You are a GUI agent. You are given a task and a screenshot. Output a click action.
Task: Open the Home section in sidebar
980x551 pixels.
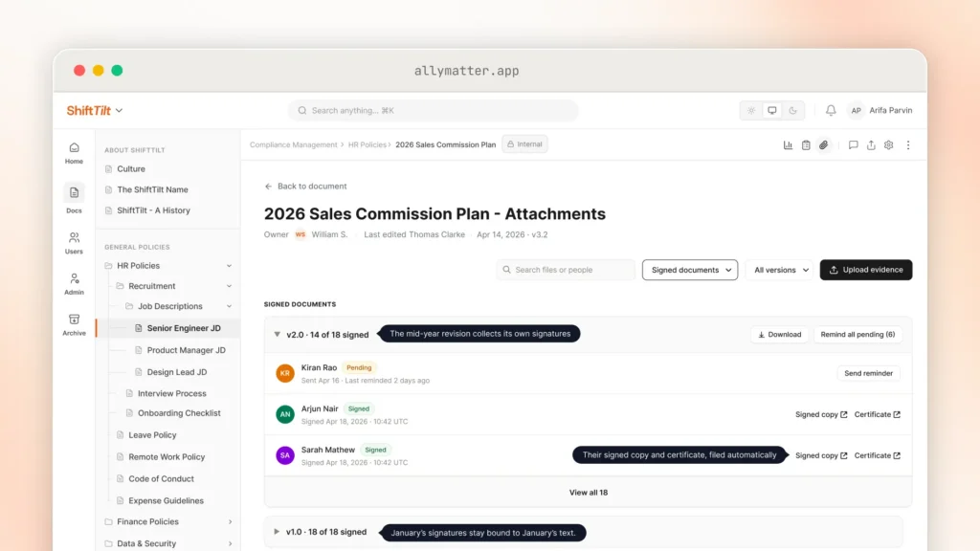[74, 153]
